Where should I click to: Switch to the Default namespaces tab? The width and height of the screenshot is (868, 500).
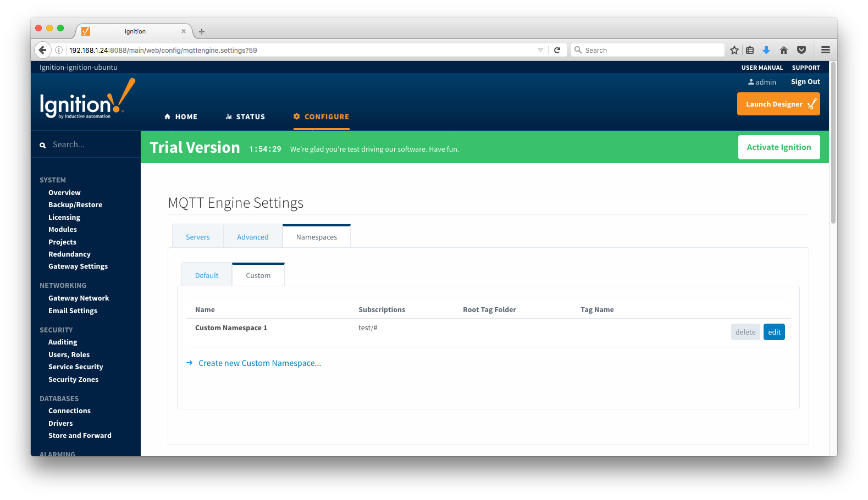207,275
